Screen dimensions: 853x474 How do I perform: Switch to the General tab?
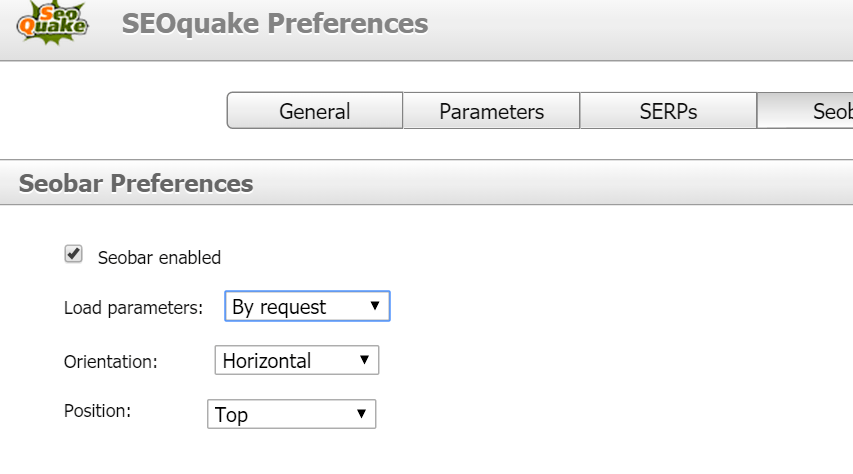[315, 111]
